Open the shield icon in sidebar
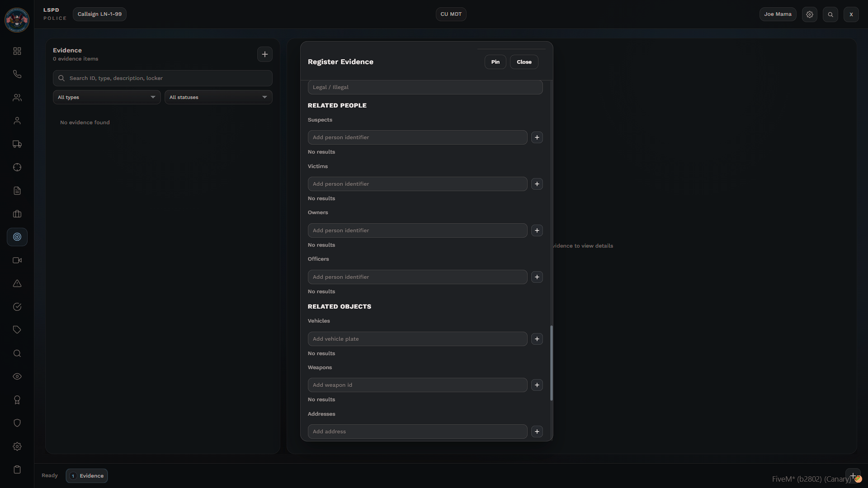 pyautogui.click(x=17, y=423)
